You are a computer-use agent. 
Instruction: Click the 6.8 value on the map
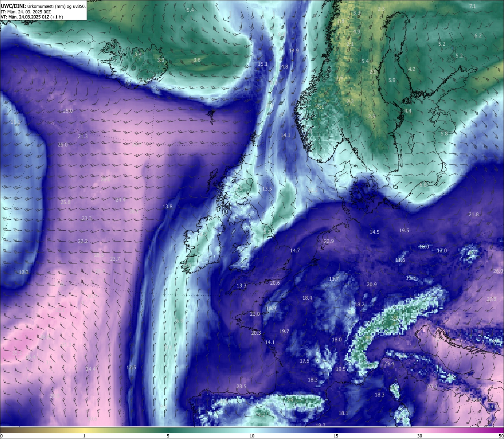pos(423,185)
